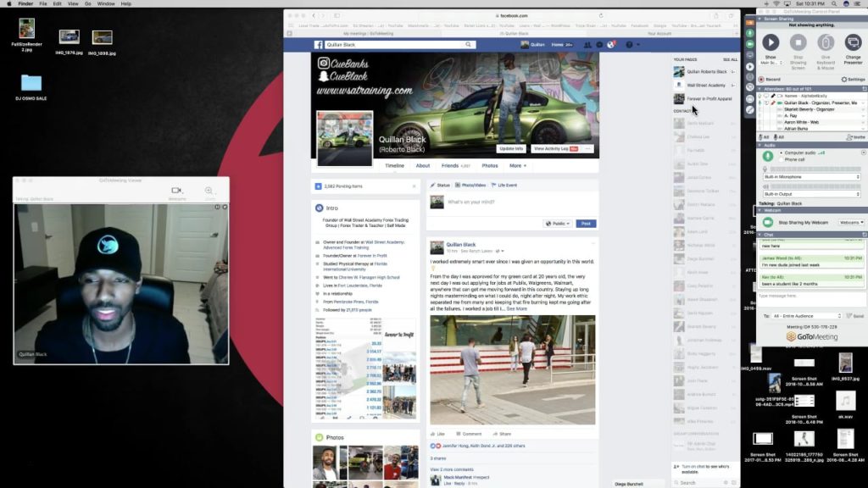The height and width of the screenshot is (488, 868).
Task: Expand the More profile tab menu
Action: (518, 165)
